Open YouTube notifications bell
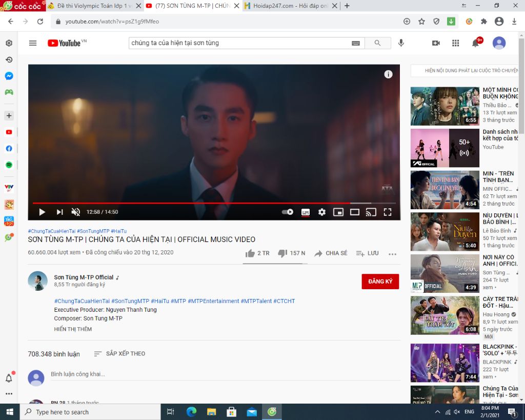Image resolution: width=525 pixels, height=420 pixels. [x=475, y=43]
